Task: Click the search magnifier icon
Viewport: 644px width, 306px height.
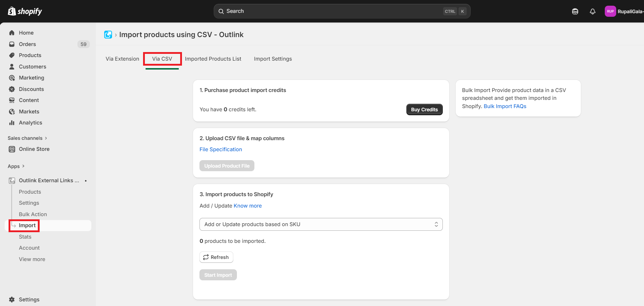Action: pyautogui.click(x=221, y=11)
